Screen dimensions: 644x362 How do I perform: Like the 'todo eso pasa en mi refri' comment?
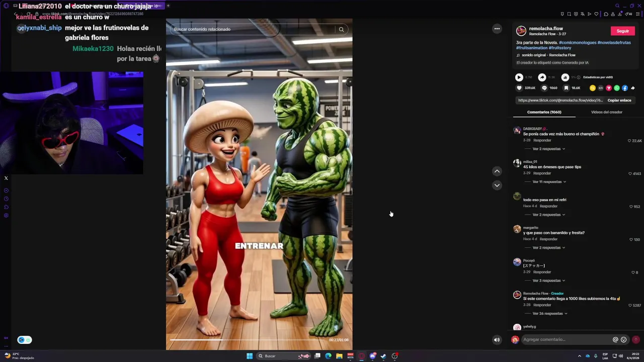click(631, 207)
